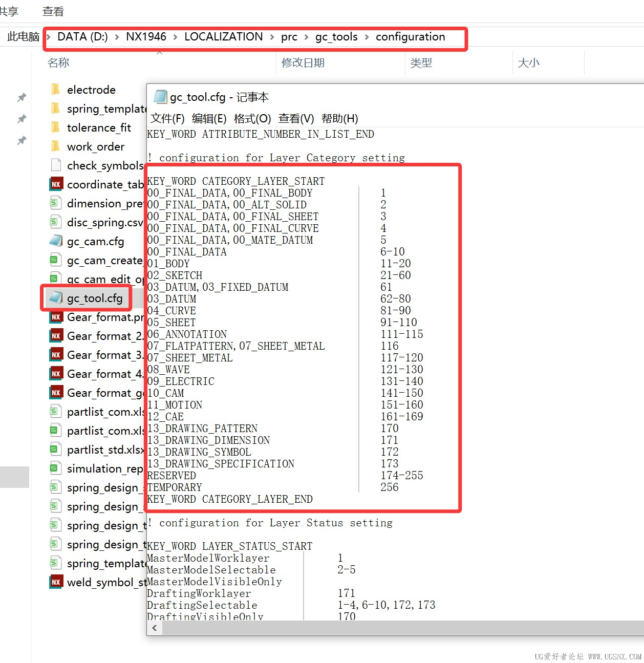
Task: Select the gc_tool.cfg file icon
Action: tap(56, 298)
